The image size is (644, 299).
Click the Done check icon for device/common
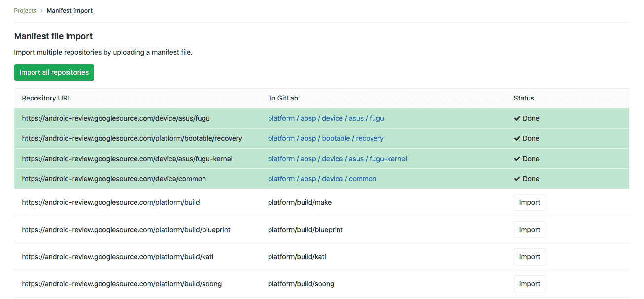(517, 179)
